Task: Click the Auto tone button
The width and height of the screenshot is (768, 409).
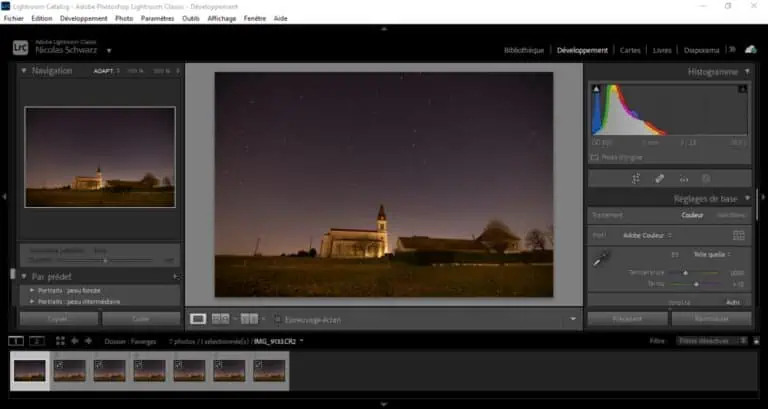Action: click(733, 302)
